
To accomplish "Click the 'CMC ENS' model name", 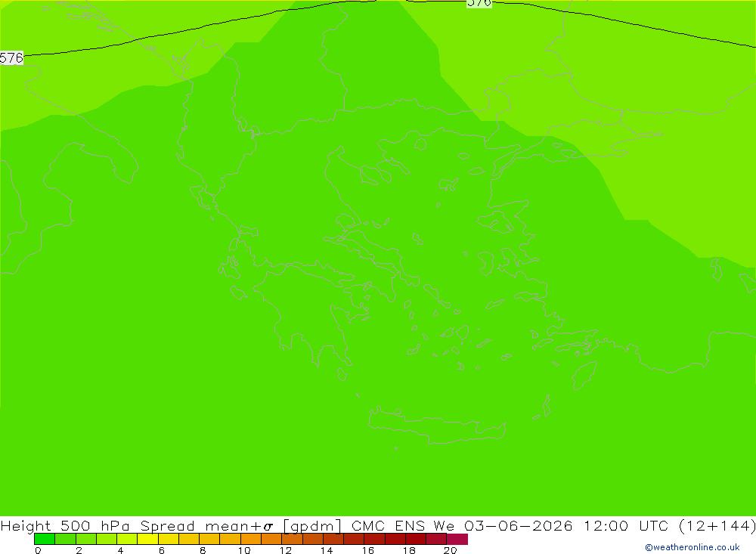I will [389, 525].
